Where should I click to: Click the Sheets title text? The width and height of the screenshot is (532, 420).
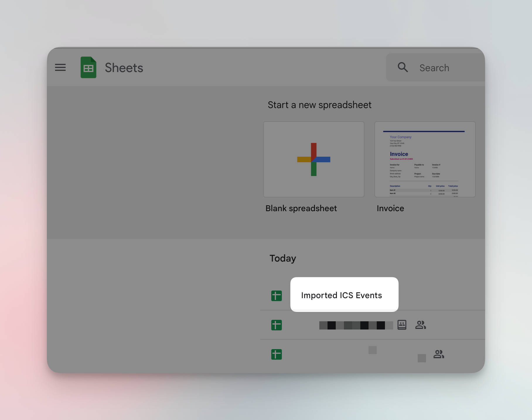click(x=124, y=68)
